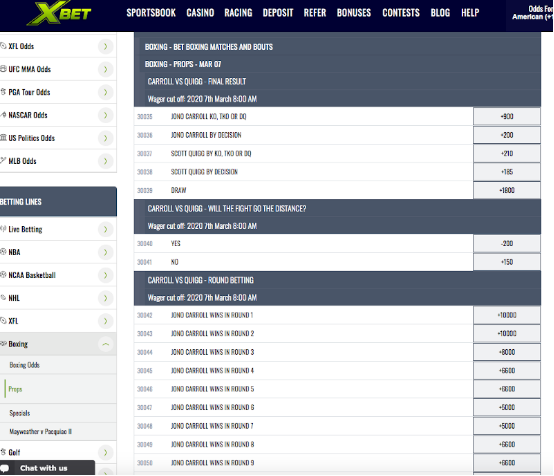Click the NHL hockey icon
554x476 pixels.
click(3, 298)
